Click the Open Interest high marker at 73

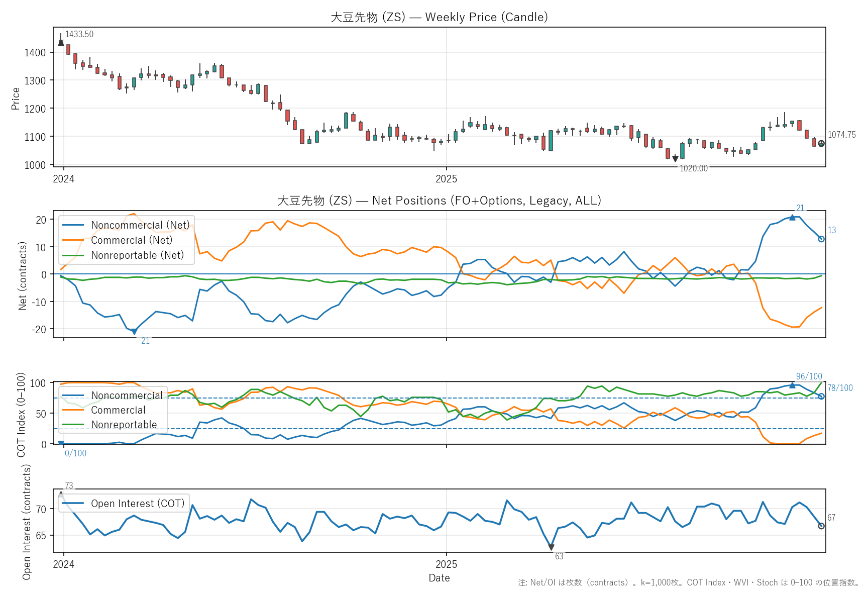tap(61, 495)
